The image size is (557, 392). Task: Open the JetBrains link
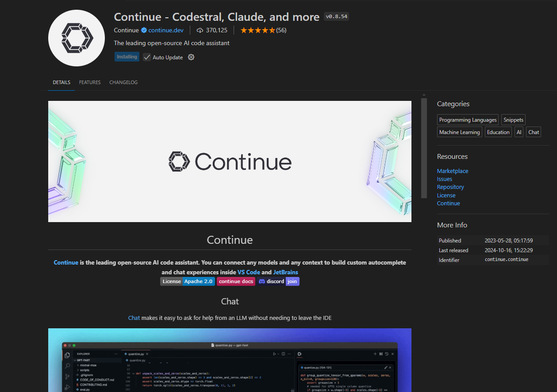286,272
